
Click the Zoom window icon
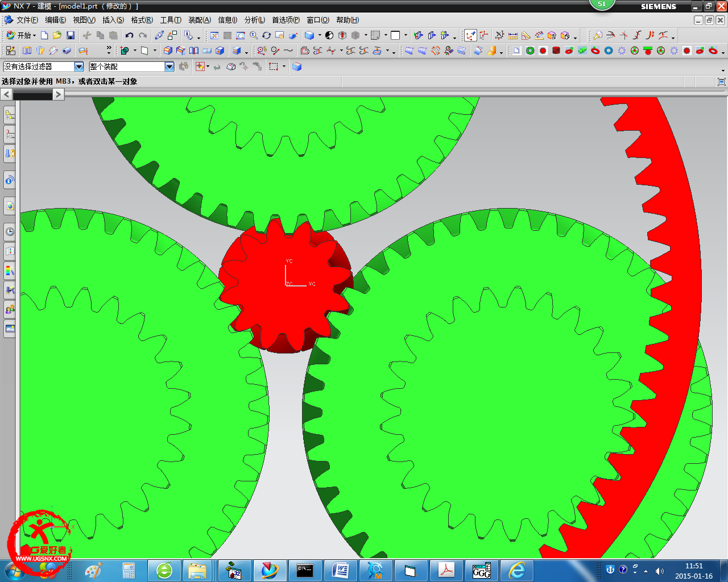coord(241,35)
